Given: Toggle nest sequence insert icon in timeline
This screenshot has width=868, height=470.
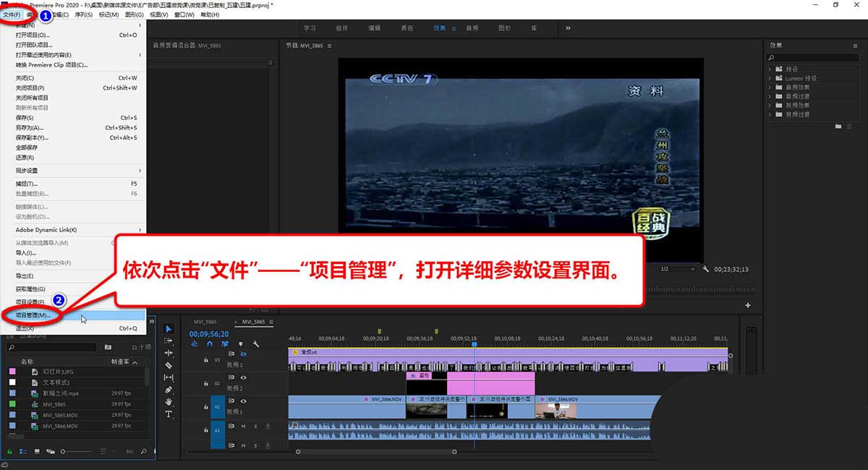Looking at the screenshot, I should click(x=194, y=344).
